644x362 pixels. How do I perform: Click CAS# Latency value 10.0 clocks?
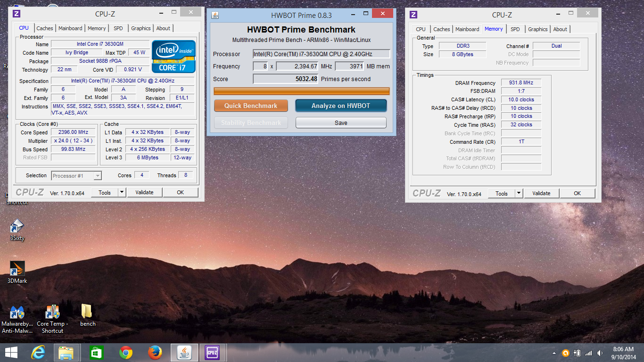[521, 100]
